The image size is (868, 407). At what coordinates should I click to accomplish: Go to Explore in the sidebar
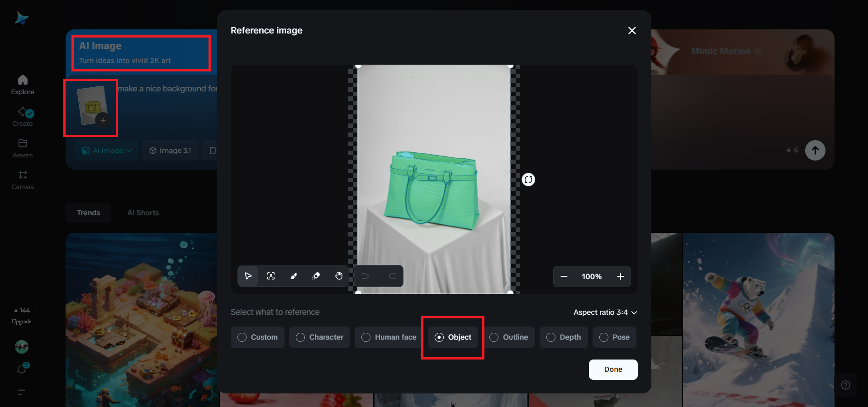pyautogui.click(x=23, y=85)
